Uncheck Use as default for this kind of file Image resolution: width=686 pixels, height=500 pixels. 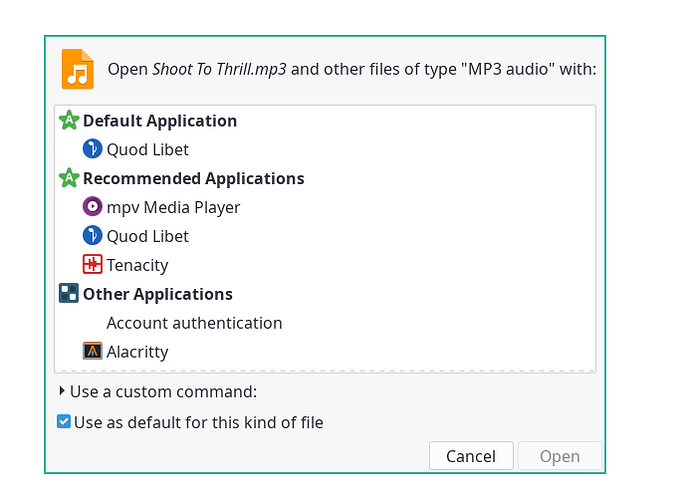coord(64,422)
